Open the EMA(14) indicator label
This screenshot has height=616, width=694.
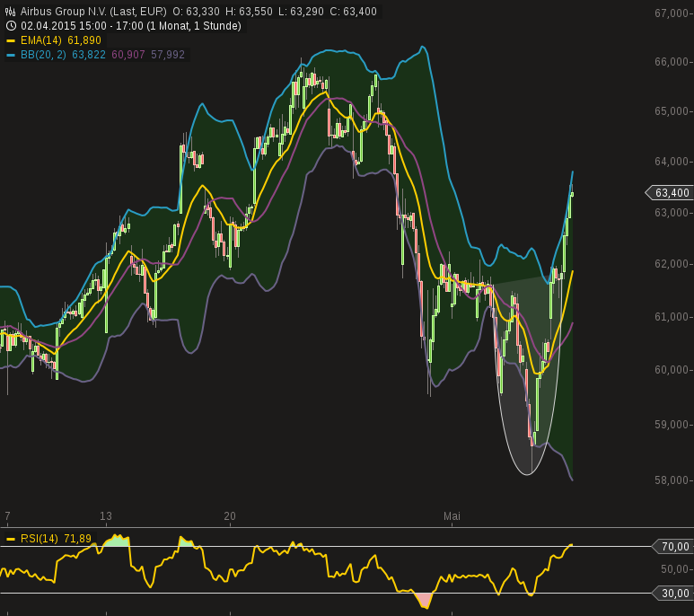(x=41, y=40)
